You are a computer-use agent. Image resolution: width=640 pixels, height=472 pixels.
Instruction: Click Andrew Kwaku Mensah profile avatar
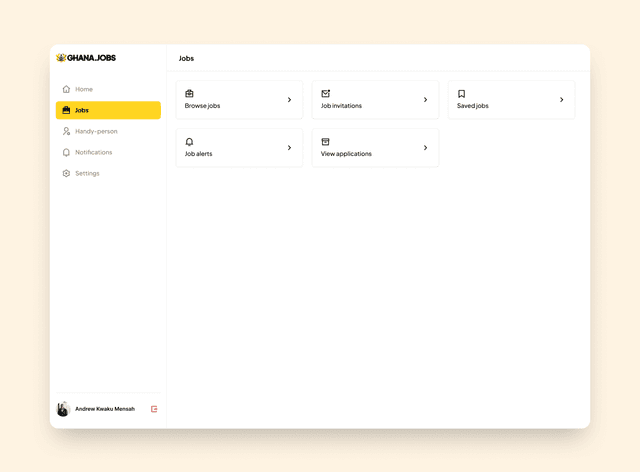coord(63,409)
